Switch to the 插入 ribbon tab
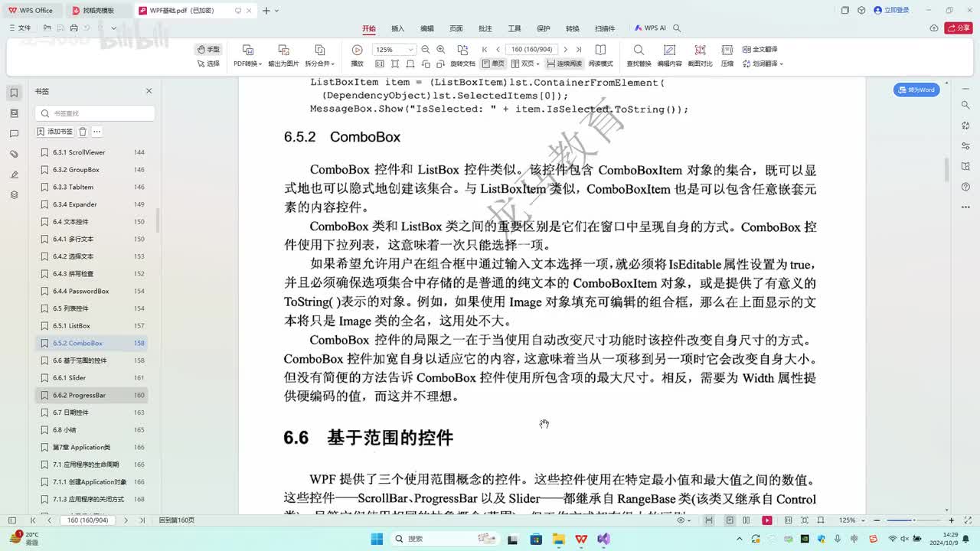 click(x=397, y=28)
